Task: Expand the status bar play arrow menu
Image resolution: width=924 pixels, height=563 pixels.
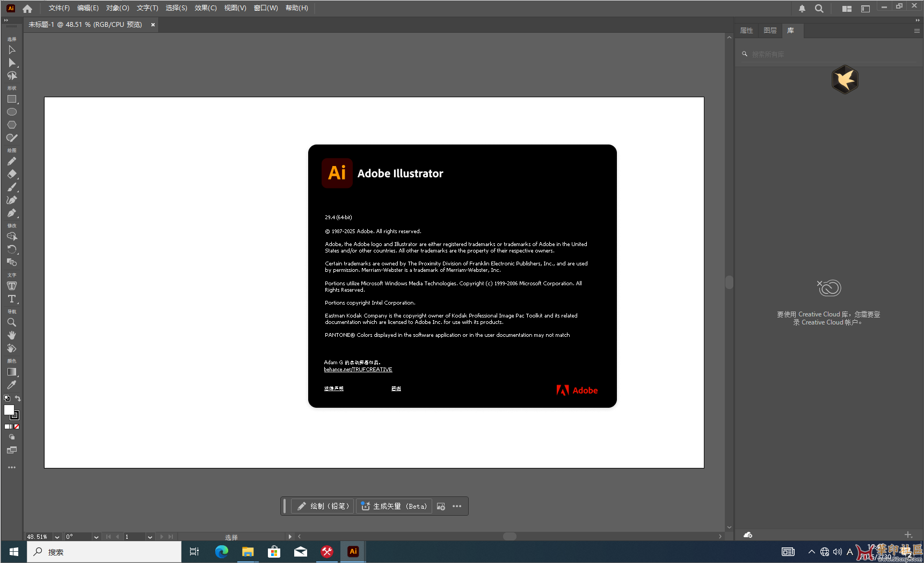Action: click(290, 537)
